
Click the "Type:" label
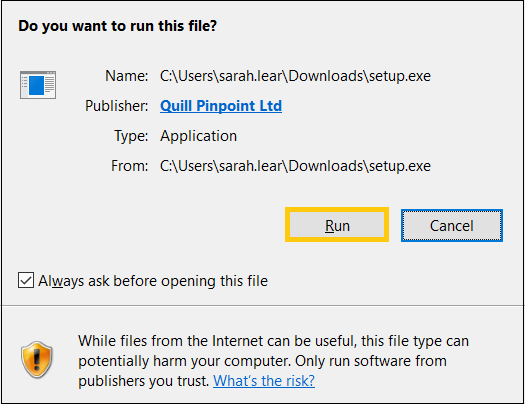point(131,136)
